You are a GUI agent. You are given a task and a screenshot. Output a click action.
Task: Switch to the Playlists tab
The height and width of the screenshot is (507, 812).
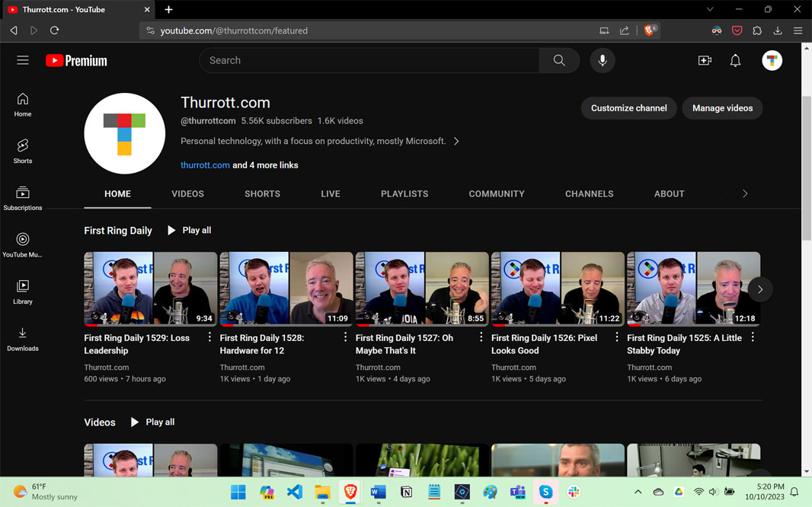click(x=404, y=194)
